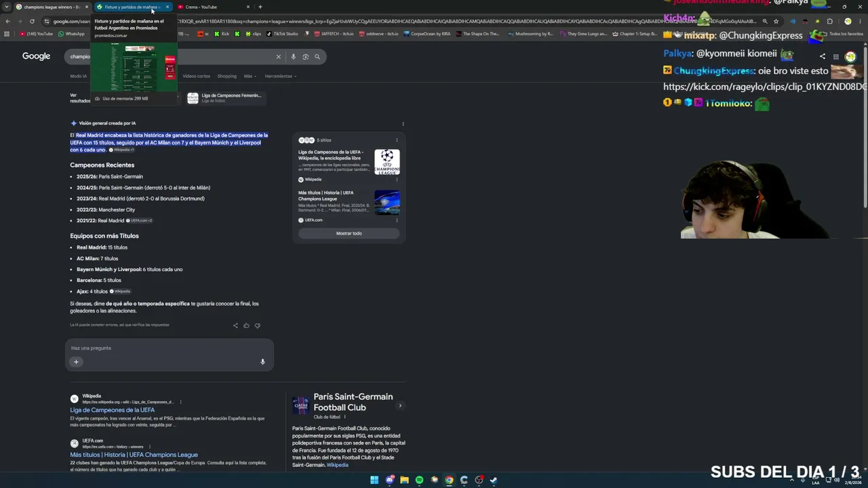Share the search results page
This screenshot has height=488, width=868.
pyautogui.click(x=823, y=57)
